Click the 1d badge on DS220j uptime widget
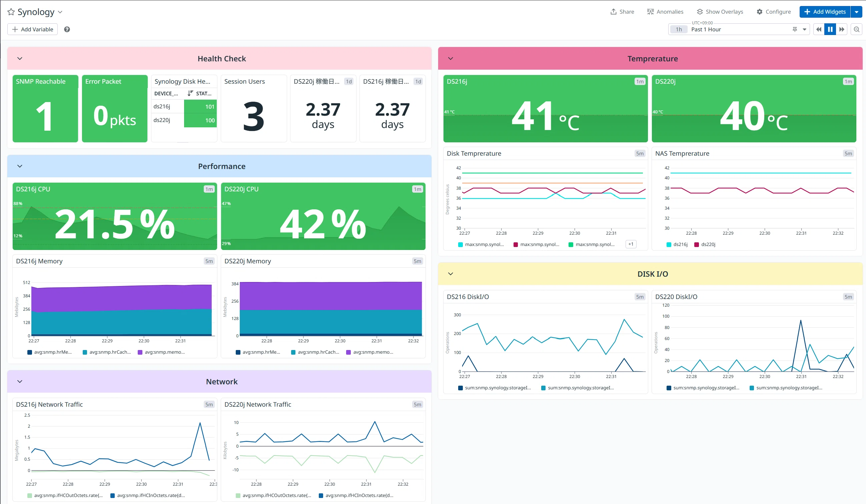 (348, 81)
